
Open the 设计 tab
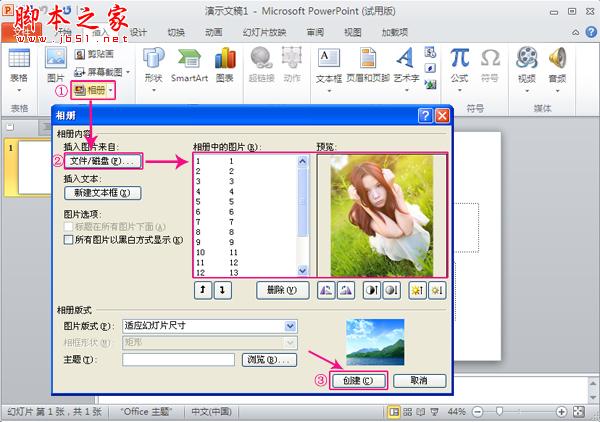click(139, 32)
